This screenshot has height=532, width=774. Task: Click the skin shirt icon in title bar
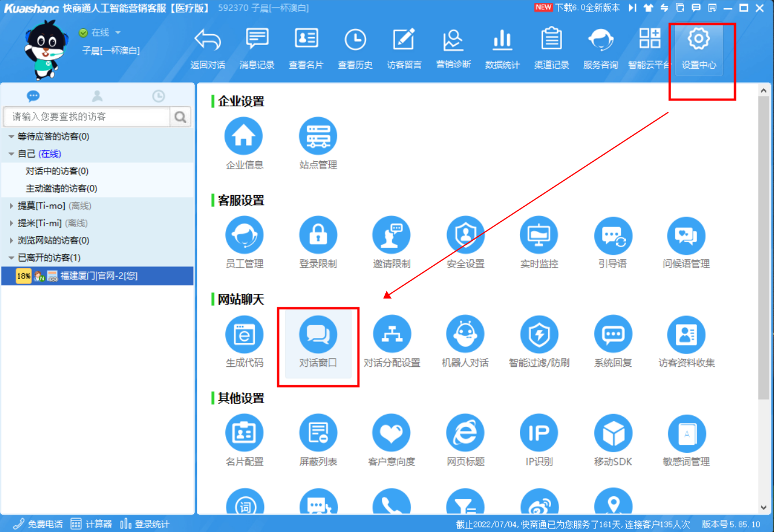[x=649, y=8]
